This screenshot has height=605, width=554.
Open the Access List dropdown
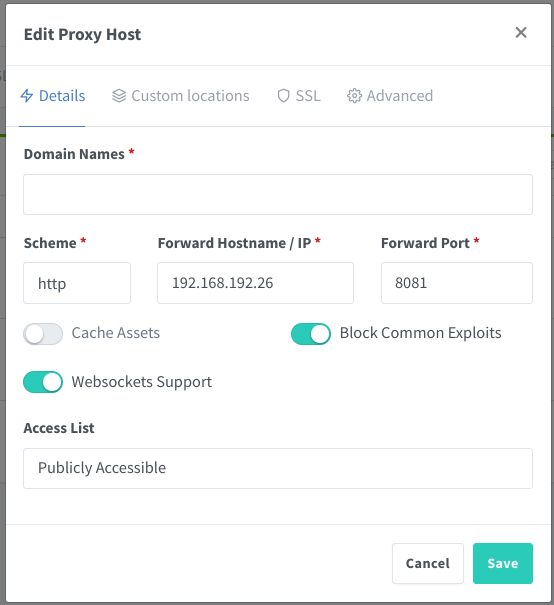coord(278,468)
